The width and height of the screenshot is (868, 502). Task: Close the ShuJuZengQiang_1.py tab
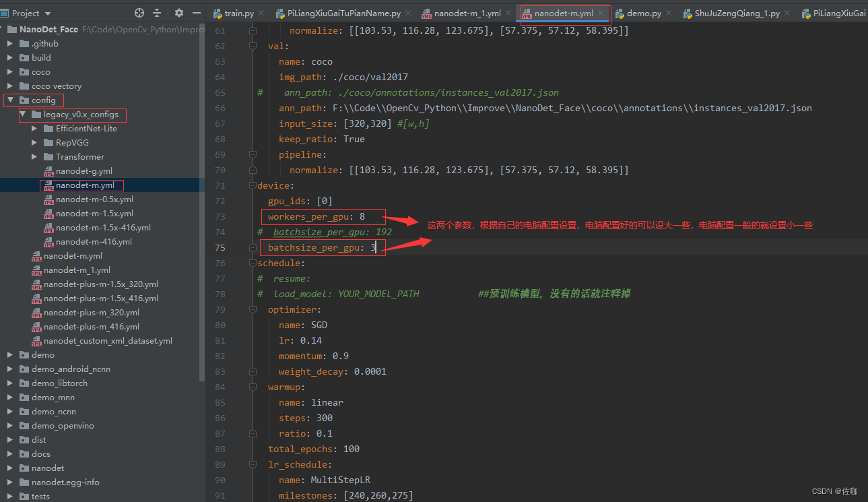787,13
